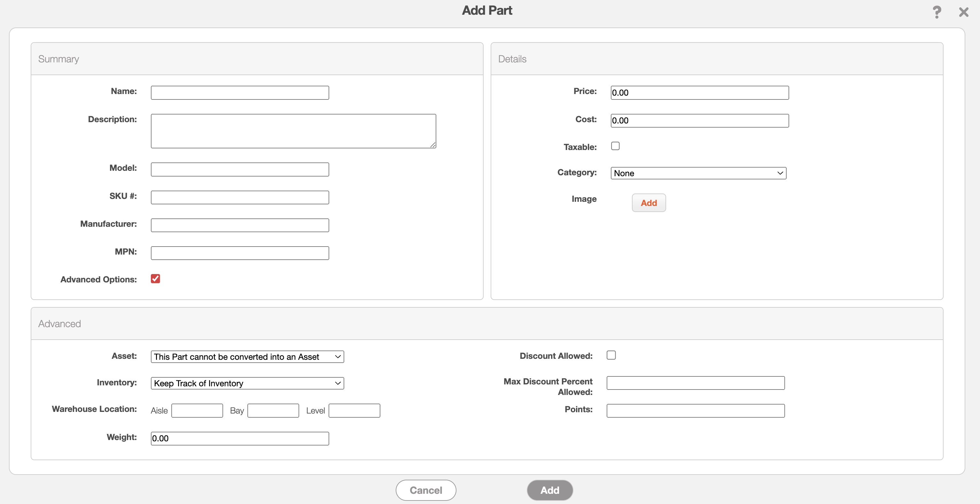Click the bottom Add button

(550, 490)
